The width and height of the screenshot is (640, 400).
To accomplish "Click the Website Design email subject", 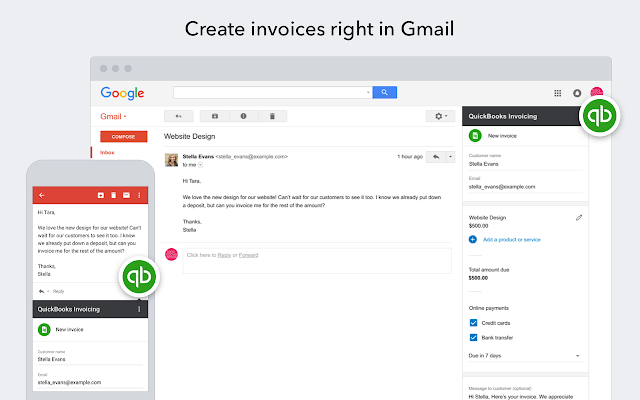I will coord(189,136).
